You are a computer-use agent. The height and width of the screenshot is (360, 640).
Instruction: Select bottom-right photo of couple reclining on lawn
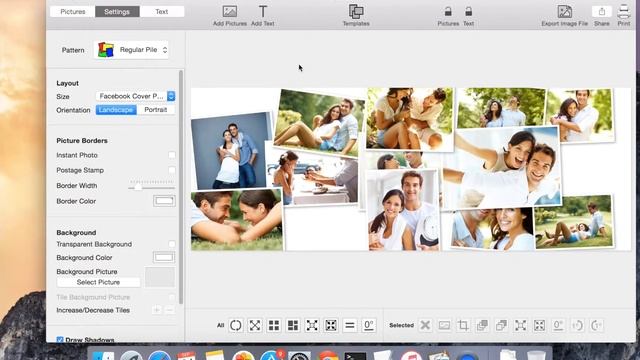pos(574,222)
